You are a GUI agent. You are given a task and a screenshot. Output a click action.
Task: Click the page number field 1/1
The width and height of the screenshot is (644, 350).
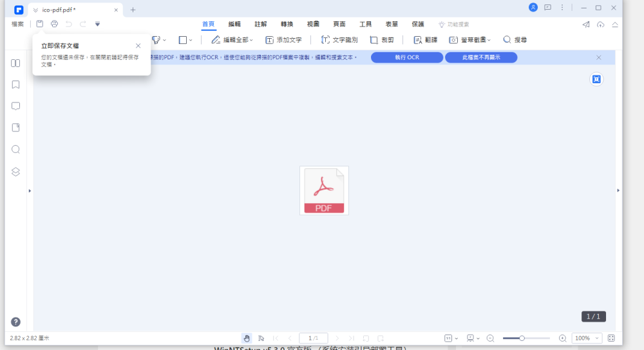coord(314,338)
